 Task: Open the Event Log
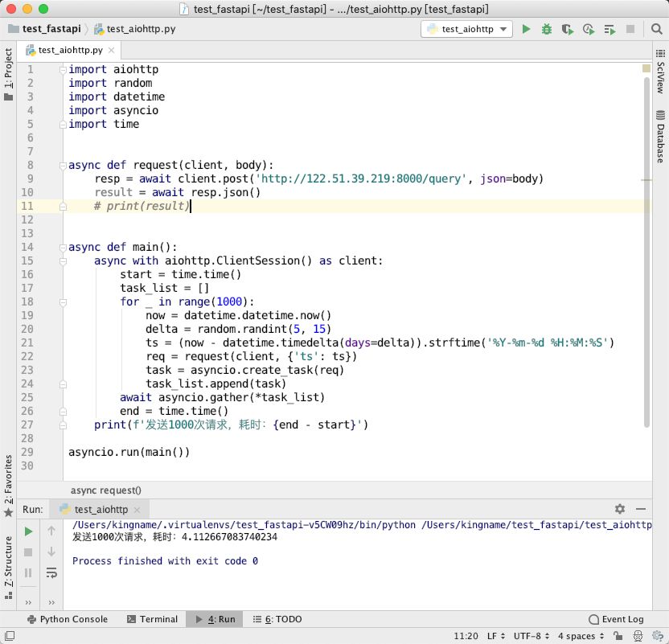[x=616, y=619]
